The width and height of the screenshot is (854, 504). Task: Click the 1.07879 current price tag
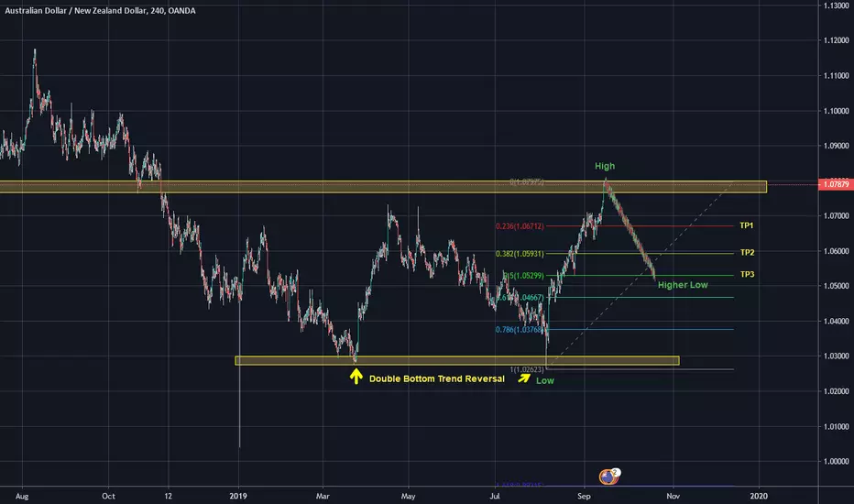836,184
